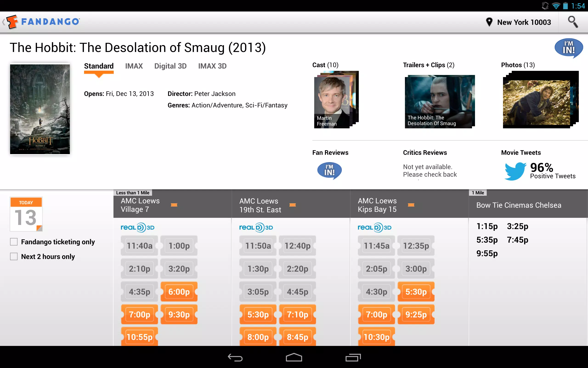Tap 9:55p showtime at Bow Tie Cinemas
Viewport: 588px width, 368px height.
point(487,254)
